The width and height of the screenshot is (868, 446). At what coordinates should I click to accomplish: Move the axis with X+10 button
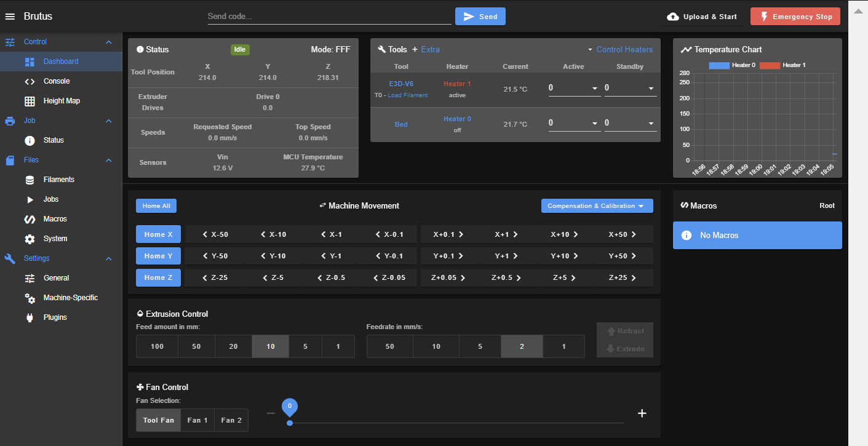click(x=564, y=234)
